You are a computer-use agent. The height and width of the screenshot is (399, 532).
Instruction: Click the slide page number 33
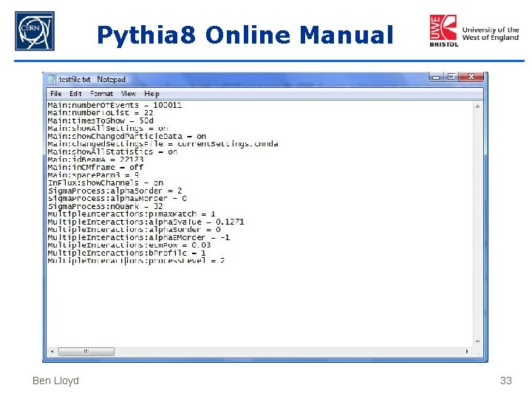tap(506, 381)
